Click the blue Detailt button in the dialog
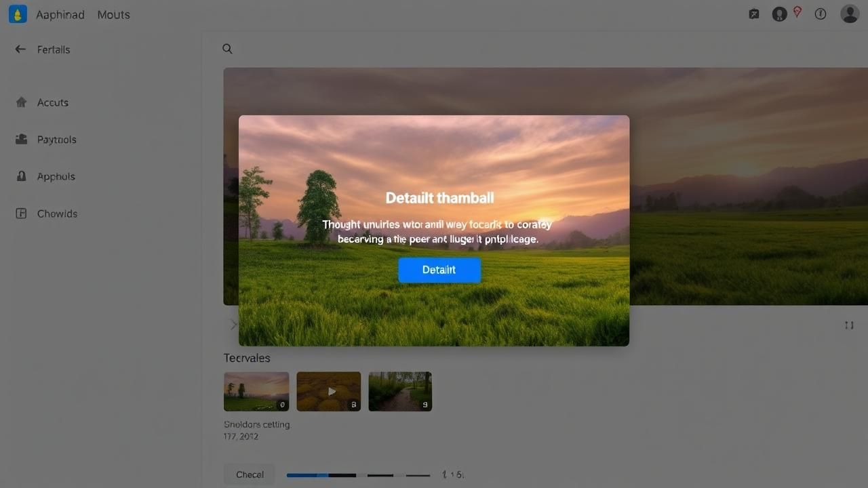 coord(439,270)
